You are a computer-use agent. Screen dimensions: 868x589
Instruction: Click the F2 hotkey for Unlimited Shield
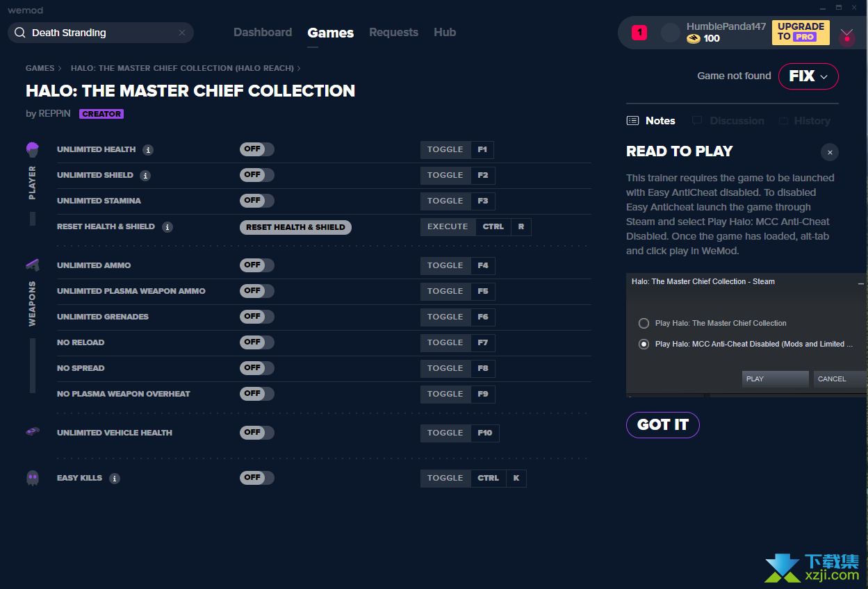(x=482, y=175)
